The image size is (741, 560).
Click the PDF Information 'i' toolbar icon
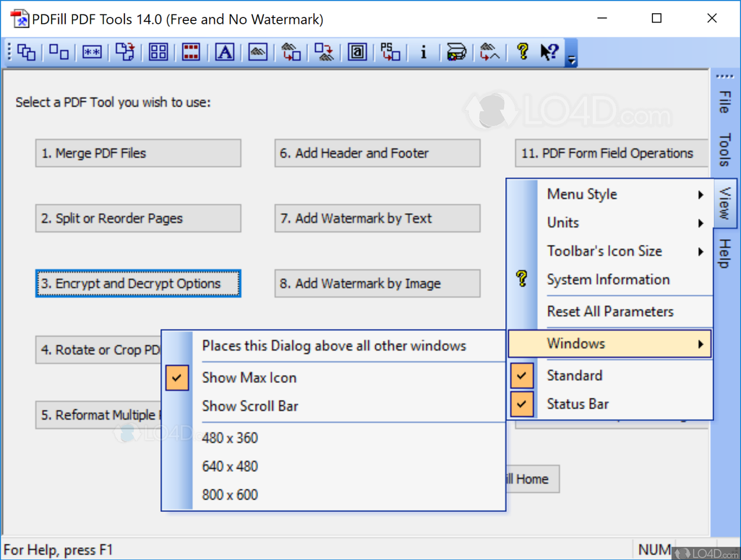click(x=423, y=52)
